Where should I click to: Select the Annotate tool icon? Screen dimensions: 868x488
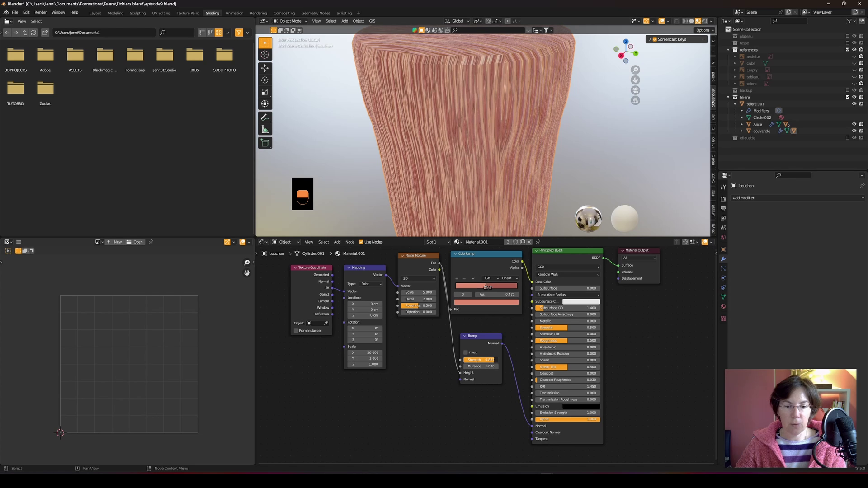point(265,117)
